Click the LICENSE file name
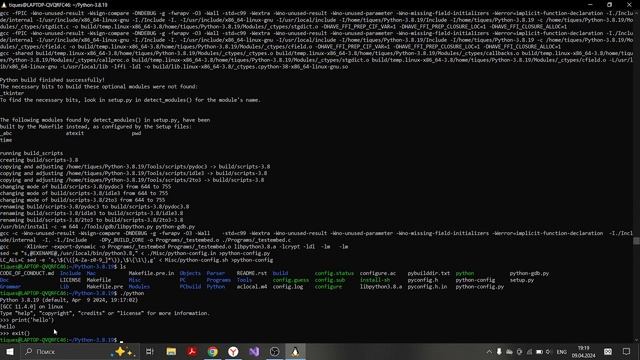 (70, 280)
